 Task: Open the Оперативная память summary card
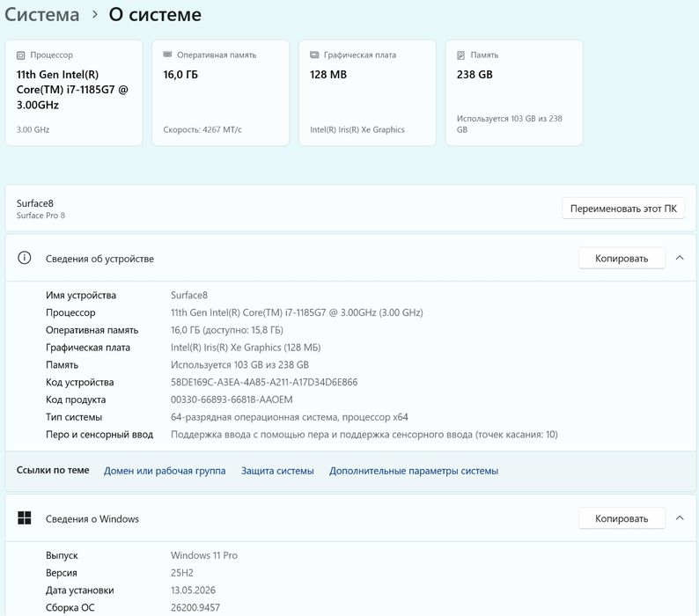(x=221, y=92)
